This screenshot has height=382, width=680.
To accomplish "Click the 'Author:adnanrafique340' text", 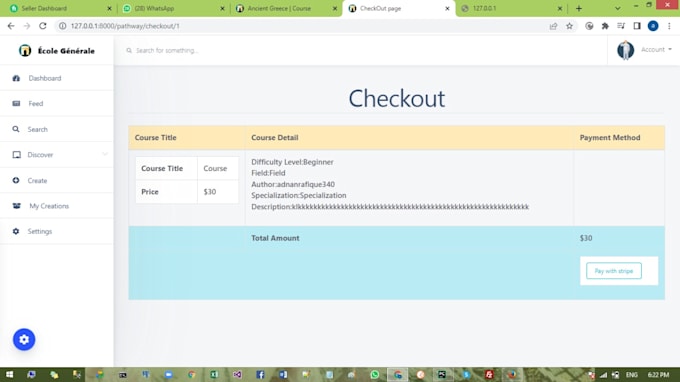I will tap(293, 184).
